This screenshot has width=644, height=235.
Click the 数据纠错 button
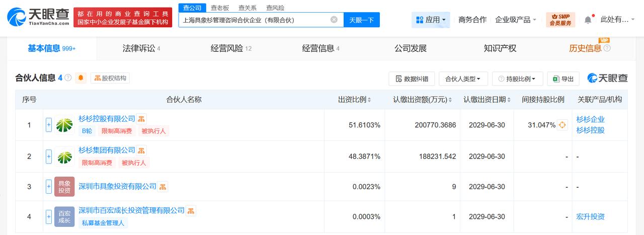coord(412,79)
